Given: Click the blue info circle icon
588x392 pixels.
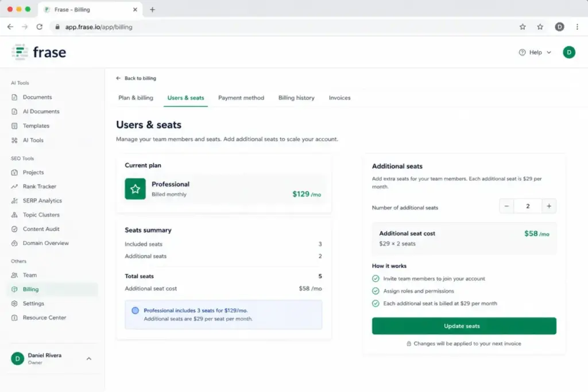Looking at the screenshot, I should point(136,311).
